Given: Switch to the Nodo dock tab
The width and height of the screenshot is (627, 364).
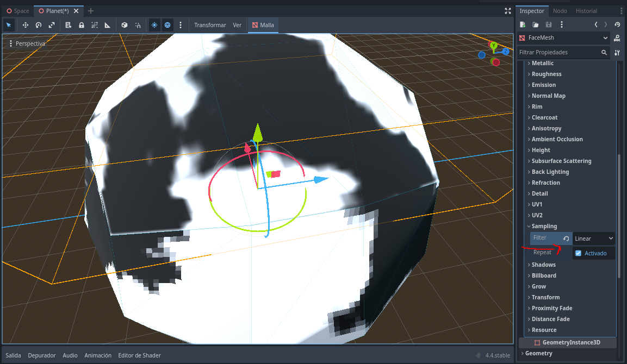Looking at the screenshot, I should [x=560, y=11].
